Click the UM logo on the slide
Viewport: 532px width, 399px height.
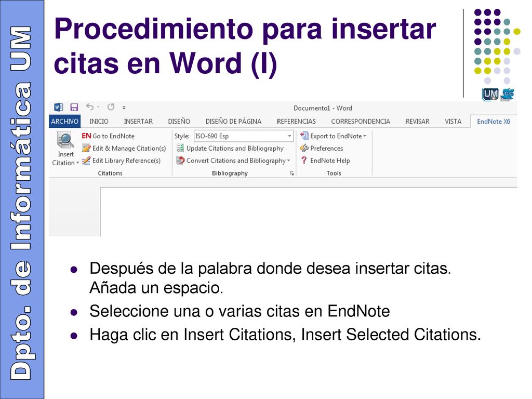[x=490, y=94]
